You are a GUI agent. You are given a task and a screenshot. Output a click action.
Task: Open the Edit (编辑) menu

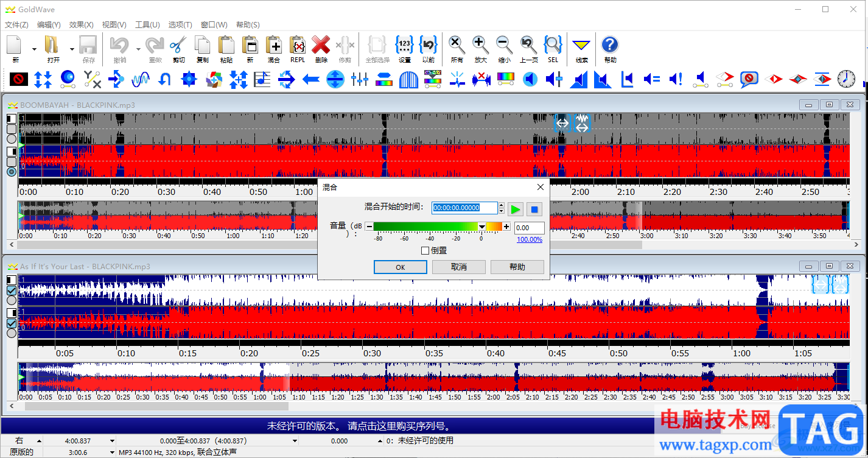coord(49,25)
